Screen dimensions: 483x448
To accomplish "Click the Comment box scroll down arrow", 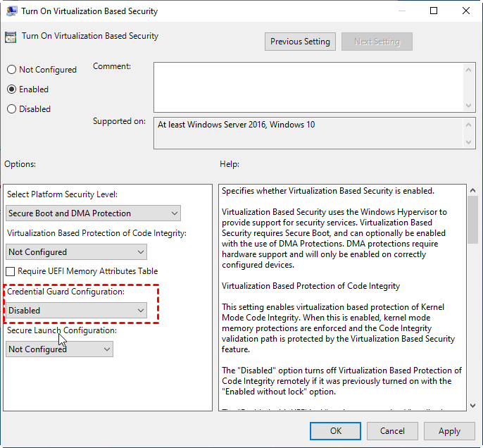I will pos(468,106).
